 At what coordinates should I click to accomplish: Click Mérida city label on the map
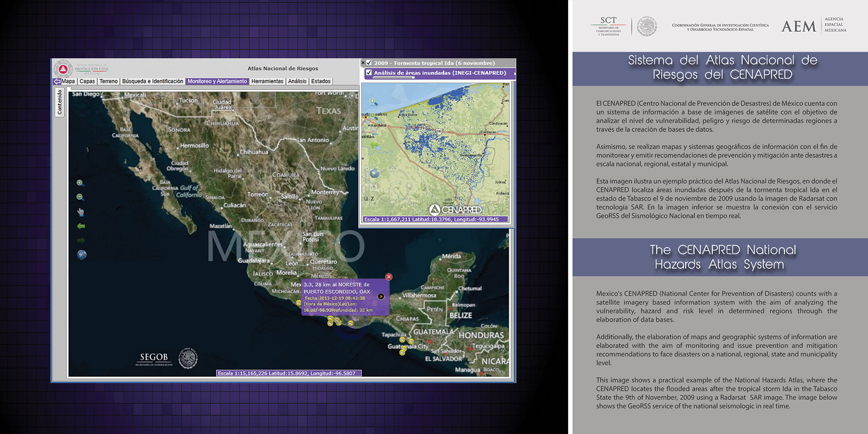click(451, 256)
